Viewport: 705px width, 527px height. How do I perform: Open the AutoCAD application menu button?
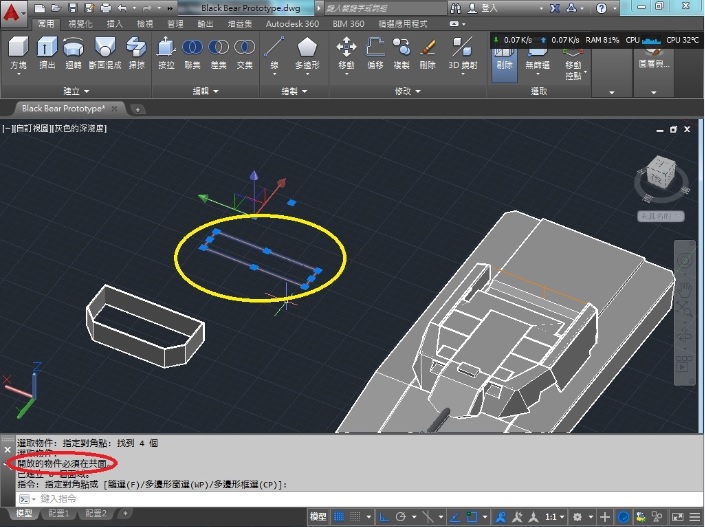point(13,13)
